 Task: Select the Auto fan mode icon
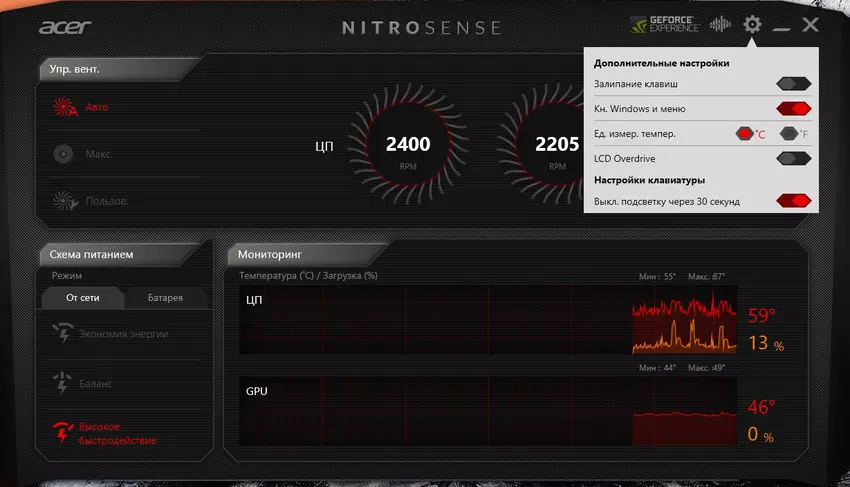(x=64, y=107)
